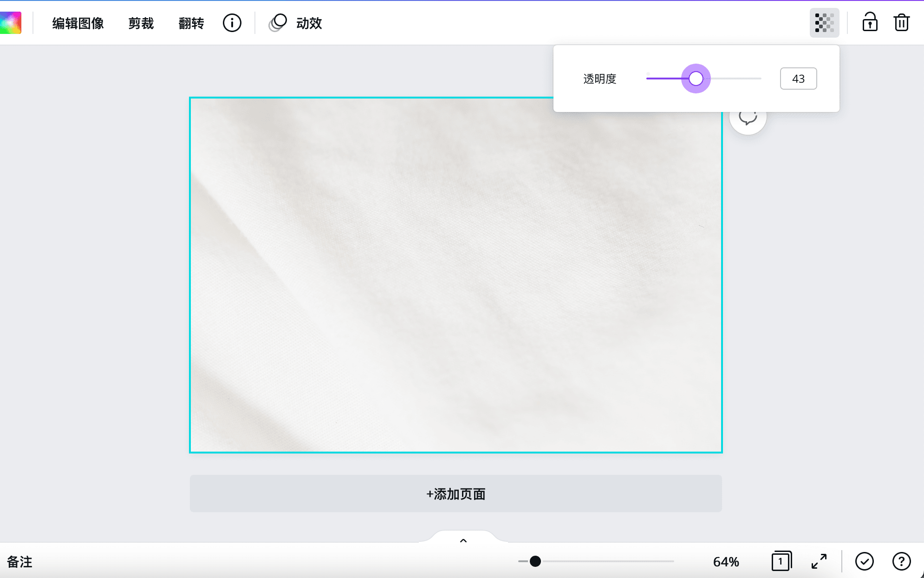Open 编辑图像 edit image panel
The width and height of the screenshot is (924, 578).
tap(78, 23)
